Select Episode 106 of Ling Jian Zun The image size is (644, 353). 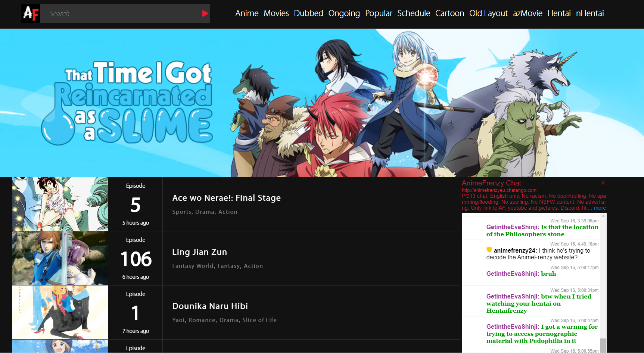click(136, 259)
